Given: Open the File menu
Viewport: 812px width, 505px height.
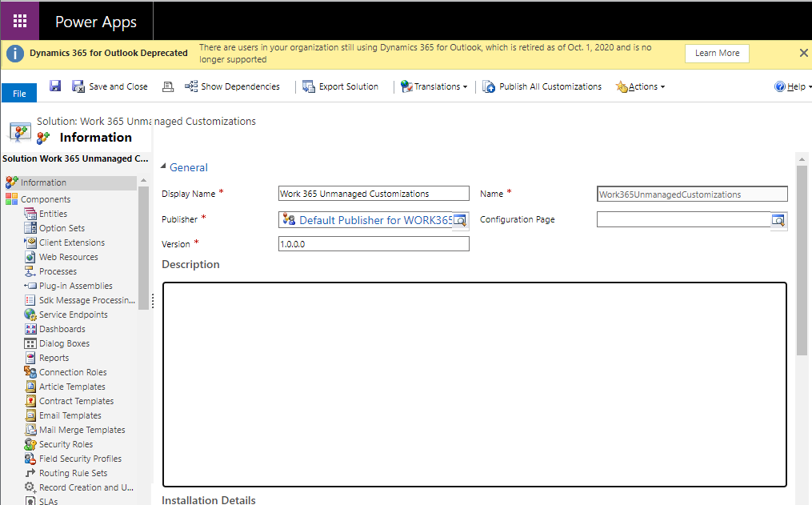Looking at the screenshot, I should [19, 93].
